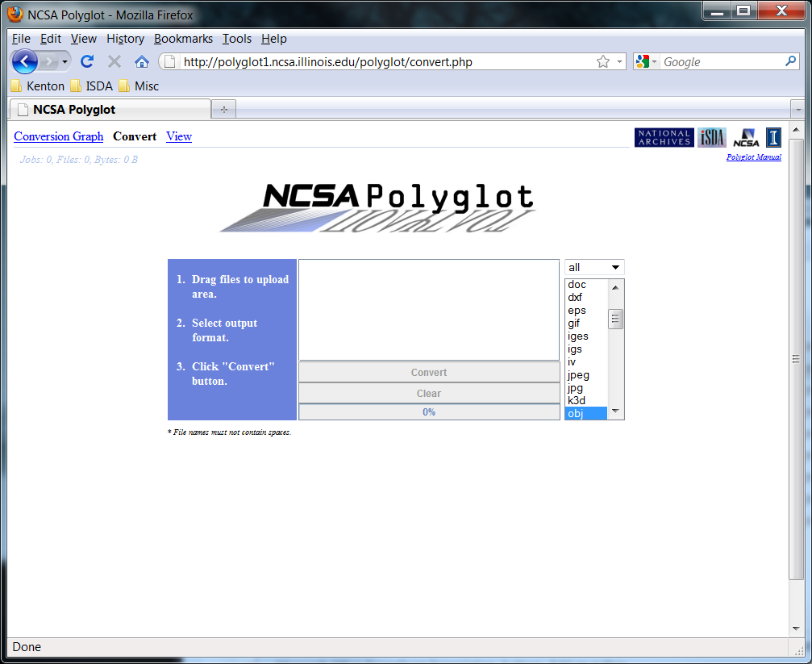Reload the page with the refresh icon
Image resolution: width=812 pixels, height=664 pixels.
point(87,61)
